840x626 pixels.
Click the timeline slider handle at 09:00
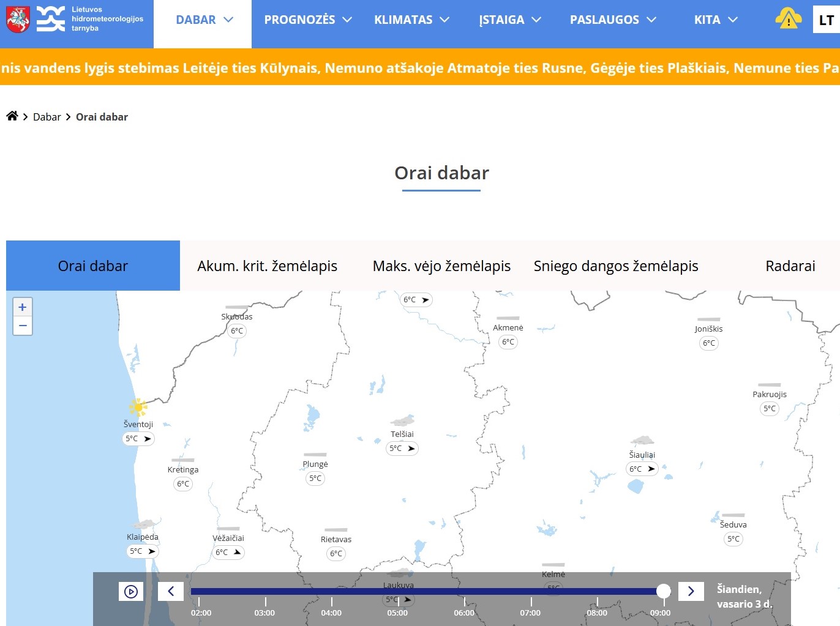pos(664,591)
